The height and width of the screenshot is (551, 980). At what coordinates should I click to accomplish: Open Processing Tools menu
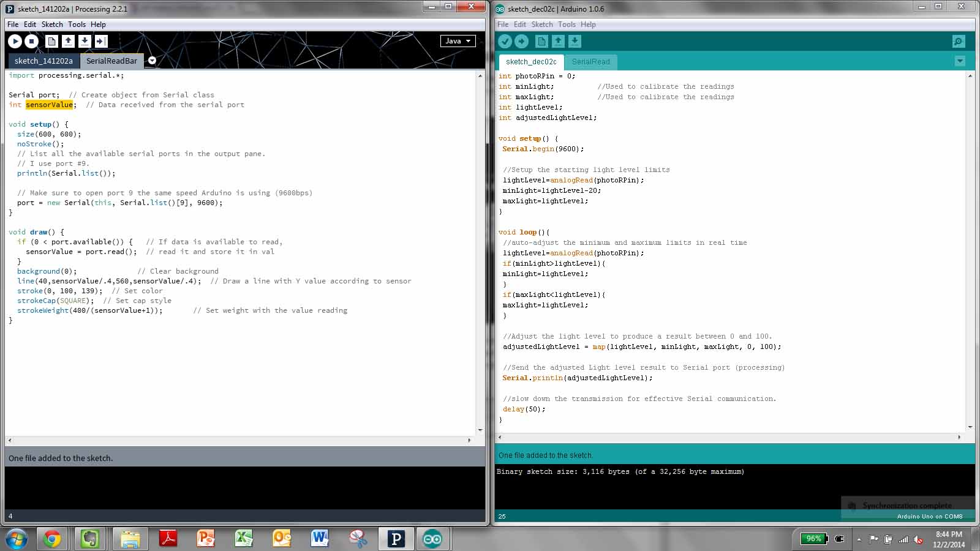click(77, 24)
